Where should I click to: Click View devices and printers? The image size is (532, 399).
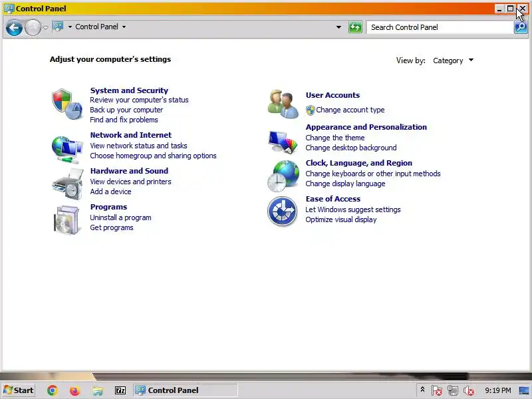point(130,182)
